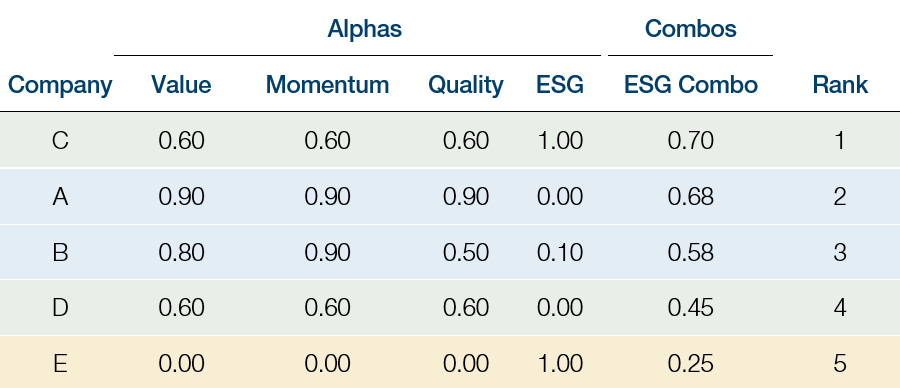Select ESG Combo value 0.68
The image size is (900, 388).
(x=690, y=197)
